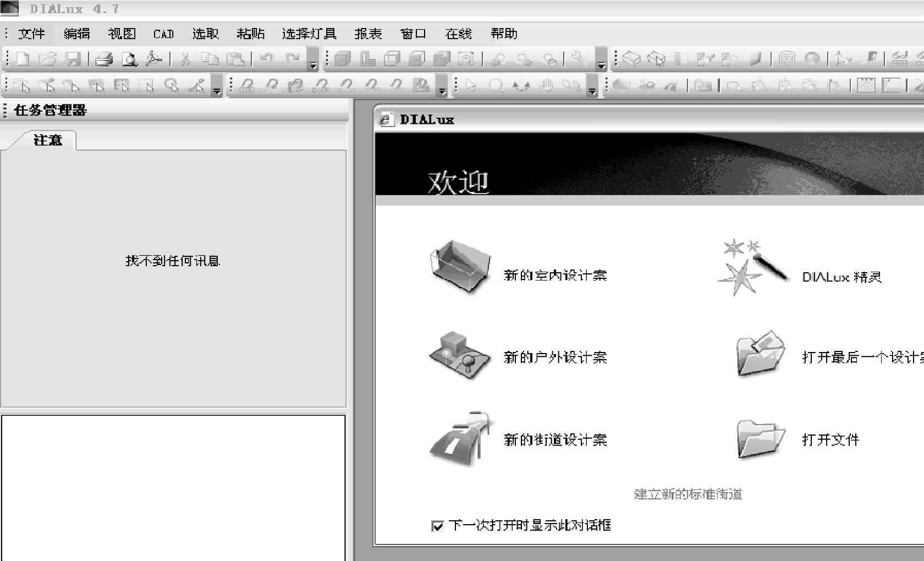Select the wireframe cube view icon
The image size is (924, 561).
[392, 59]
